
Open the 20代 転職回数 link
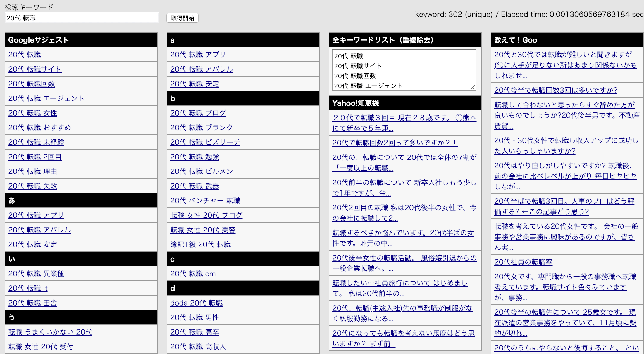click(x=32, y=84)
